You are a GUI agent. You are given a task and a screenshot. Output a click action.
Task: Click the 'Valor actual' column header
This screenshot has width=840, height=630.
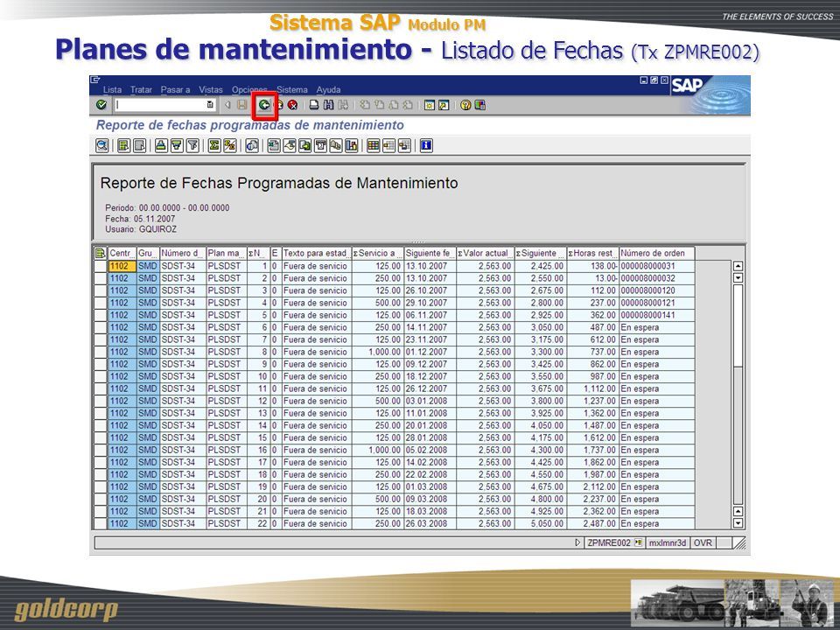(486, 253)
